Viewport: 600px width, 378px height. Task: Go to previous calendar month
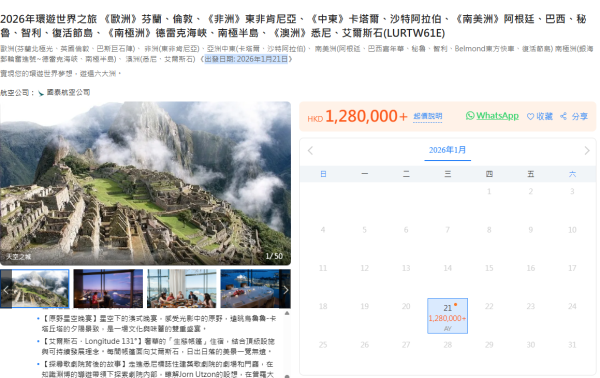(310, 151)
